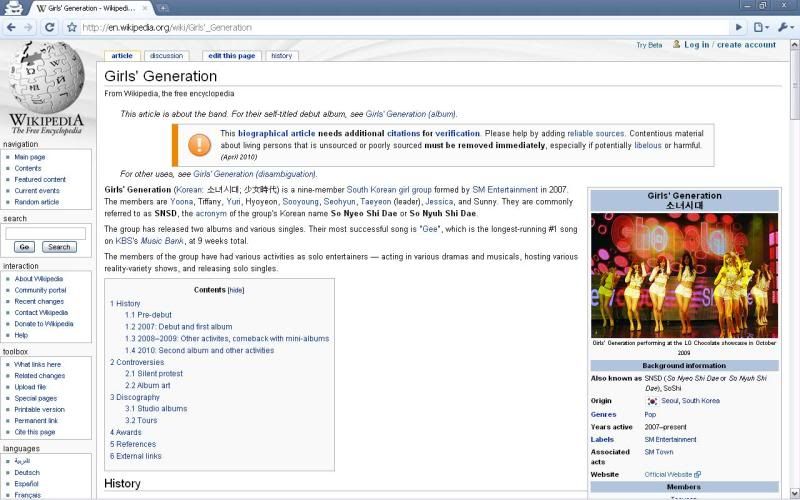Open the reliable sources link
Image resolution: width=800 pixels, height=500 pixels.
coord(595,134)
